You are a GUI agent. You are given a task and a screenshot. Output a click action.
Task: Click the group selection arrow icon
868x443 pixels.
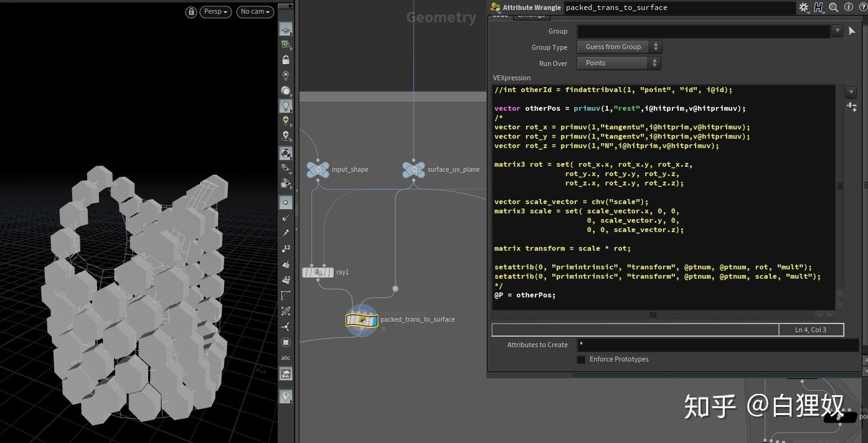click(852, 30)
